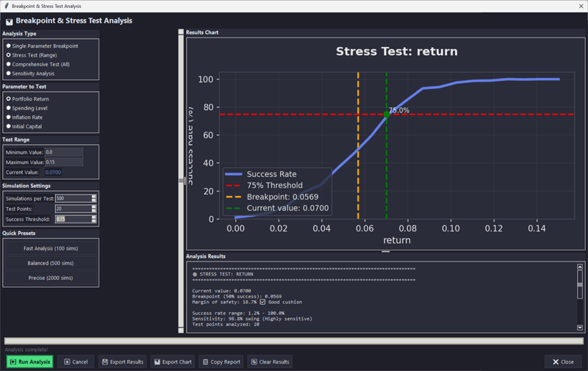Screen dimensions: 588x371
Task: Click '75% Threshold' legend entry
Action: click(x=264, y=185)
